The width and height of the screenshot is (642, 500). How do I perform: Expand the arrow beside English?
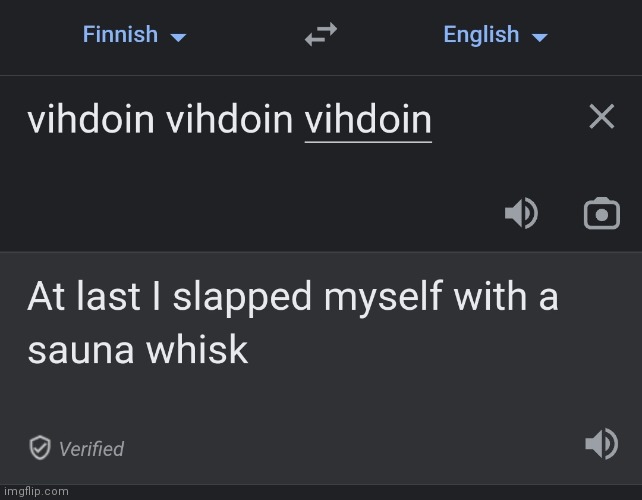[539, 38]
